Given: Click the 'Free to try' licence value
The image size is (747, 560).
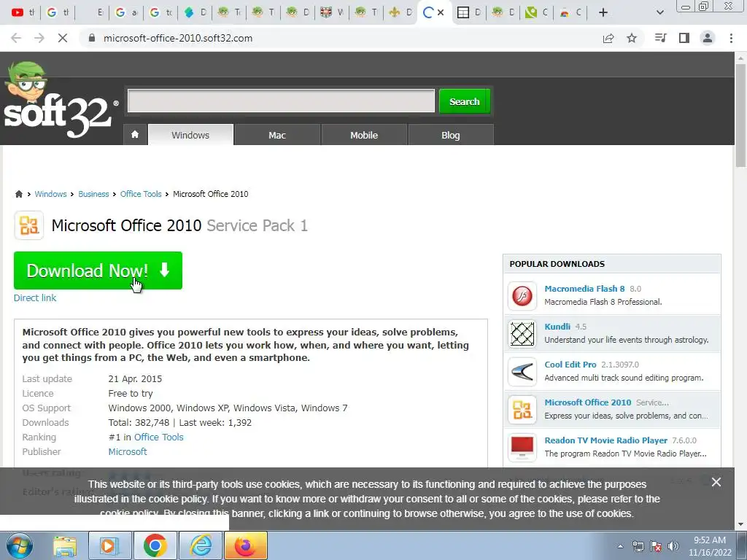Looking at the screenshot, I should [131, 393].
